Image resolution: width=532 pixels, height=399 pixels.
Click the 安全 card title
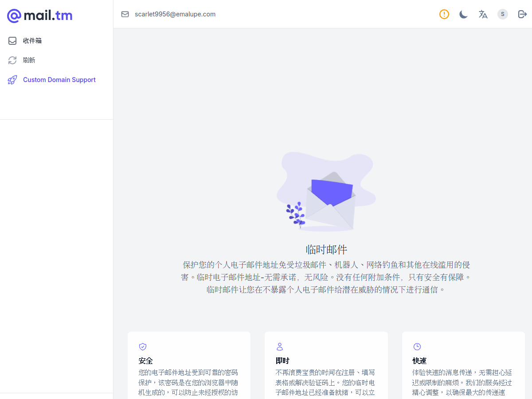coord(145,361)
